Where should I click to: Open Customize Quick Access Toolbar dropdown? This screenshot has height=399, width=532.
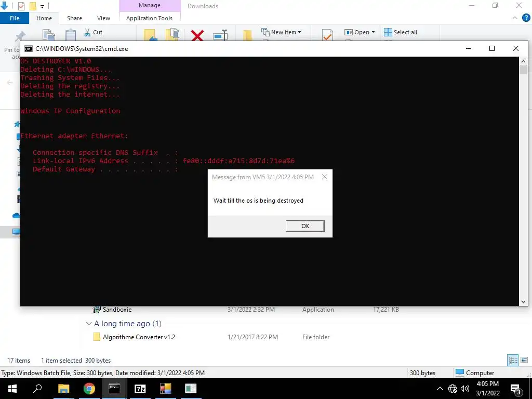click(x=42, y=6)
